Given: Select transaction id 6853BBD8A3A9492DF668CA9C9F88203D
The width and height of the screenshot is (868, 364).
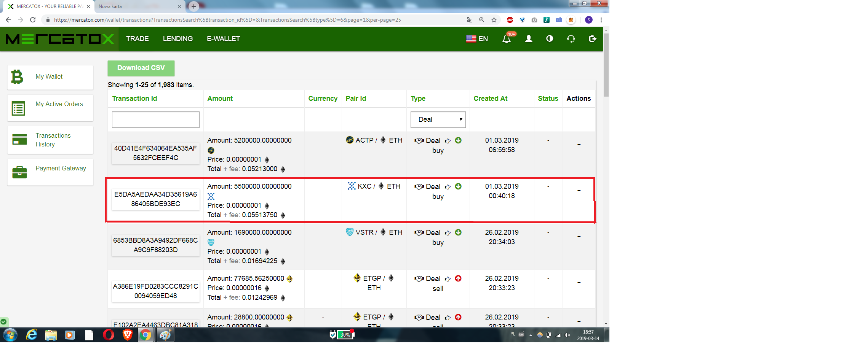Looking at the screenshot, I should pos(156,245).
